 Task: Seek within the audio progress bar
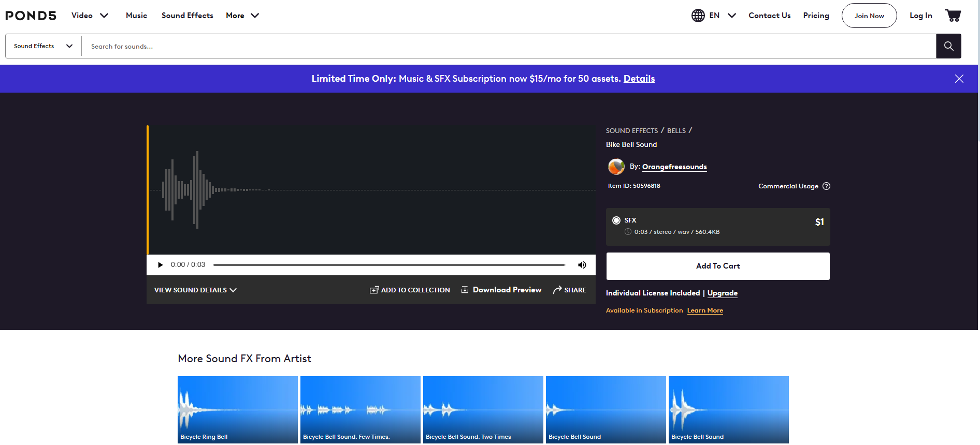coord(389,265)
